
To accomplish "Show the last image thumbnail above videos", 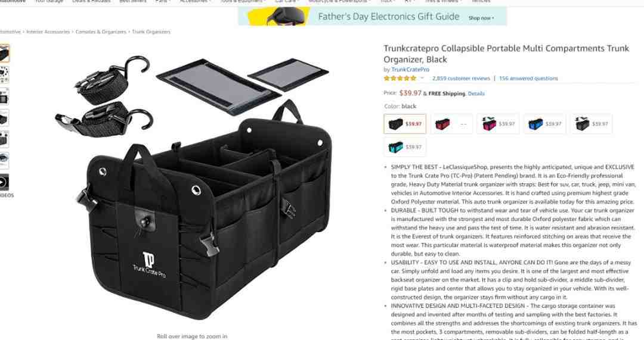I will pyautogui.click(x=4, y=160).
